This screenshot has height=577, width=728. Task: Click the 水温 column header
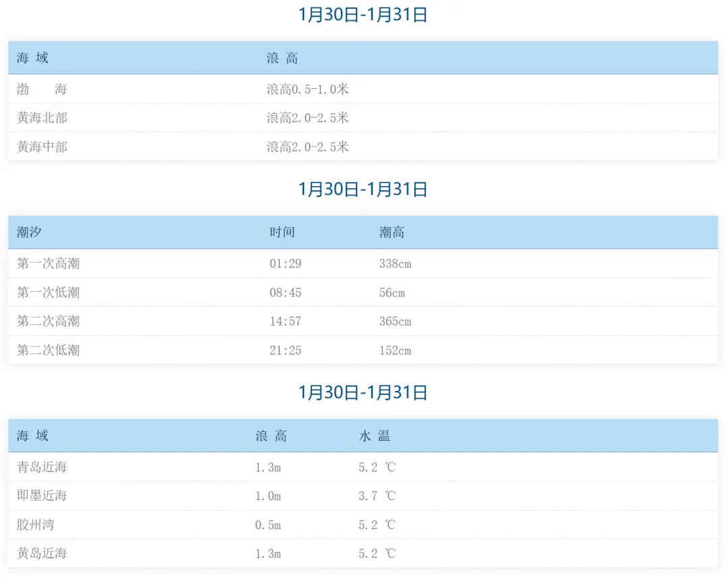point(374,436)
